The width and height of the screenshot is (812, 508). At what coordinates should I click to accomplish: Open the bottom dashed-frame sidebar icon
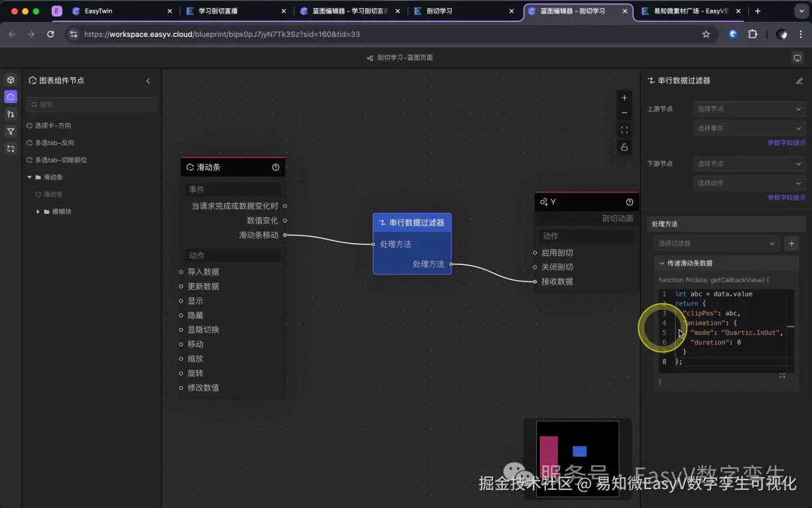[11, 149]
